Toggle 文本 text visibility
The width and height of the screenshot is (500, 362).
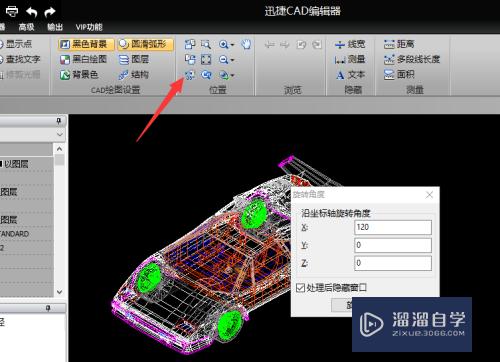click(x=350, y=75)
